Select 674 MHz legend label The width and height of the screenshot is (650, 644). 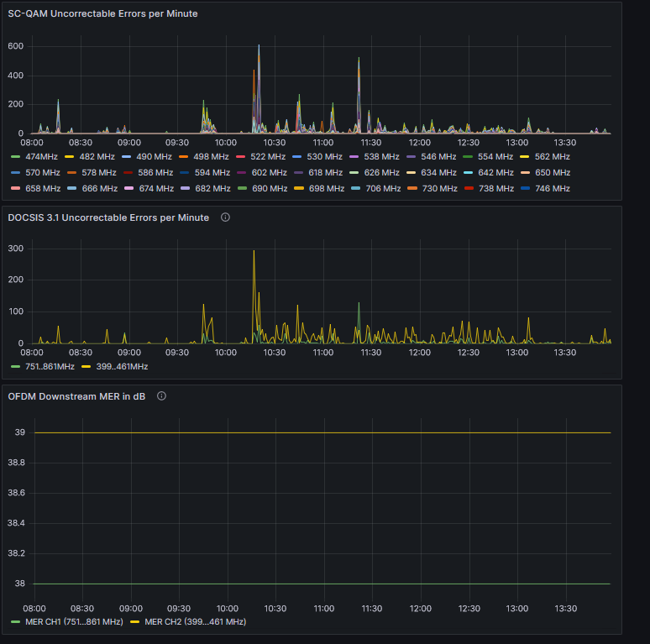coord(156,189)
